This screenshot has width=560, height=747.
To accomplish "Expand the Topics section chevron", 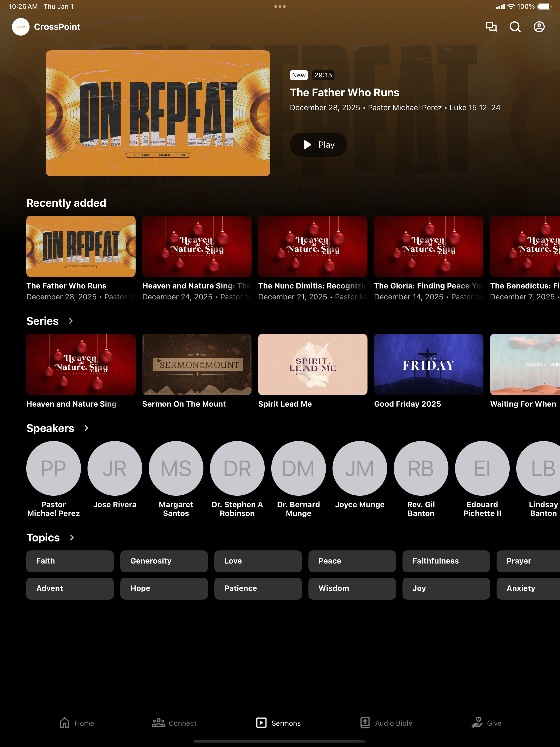I will pos(72,537).
